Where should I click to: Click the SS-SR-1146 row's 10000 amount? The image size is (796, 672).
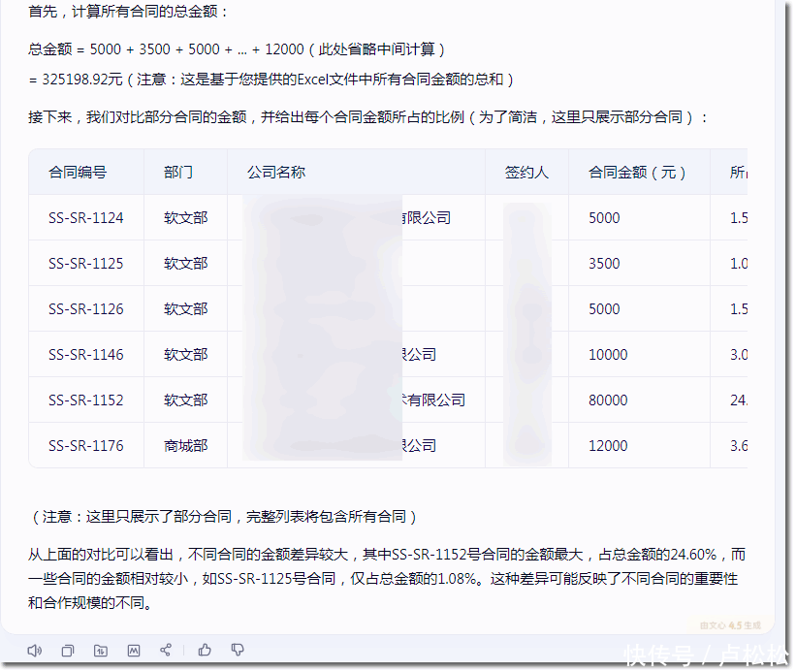pyautogui.click(x=608, y=355)
